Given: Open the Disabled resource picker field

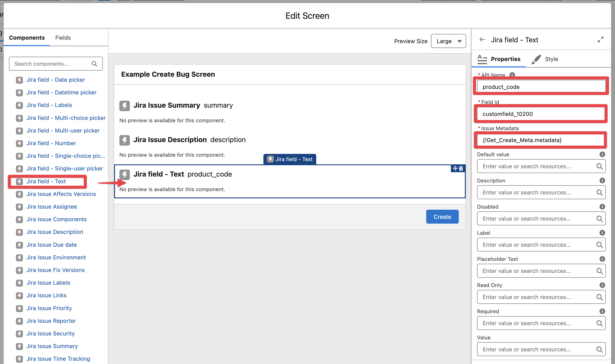Looking at the screenshot, I should 538,219.
